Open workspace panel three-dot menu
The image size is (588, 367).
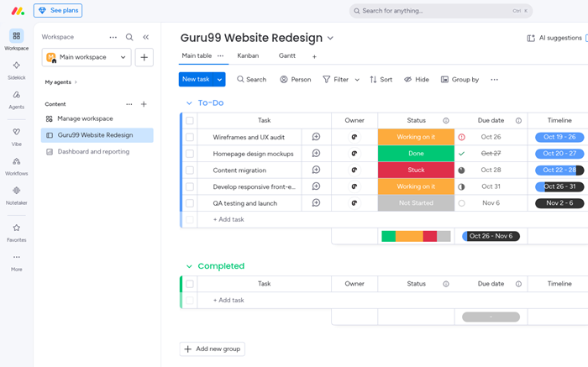[x=113, y=37]
